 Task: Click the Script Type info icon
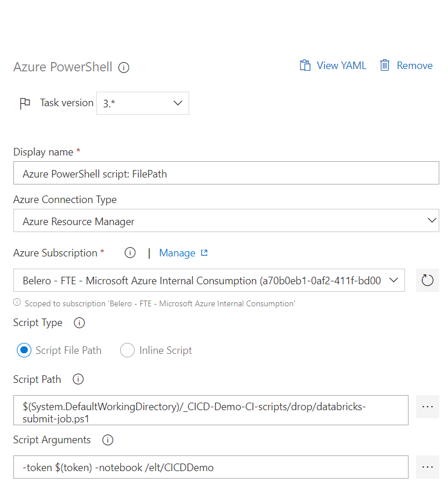pos(79,323)
